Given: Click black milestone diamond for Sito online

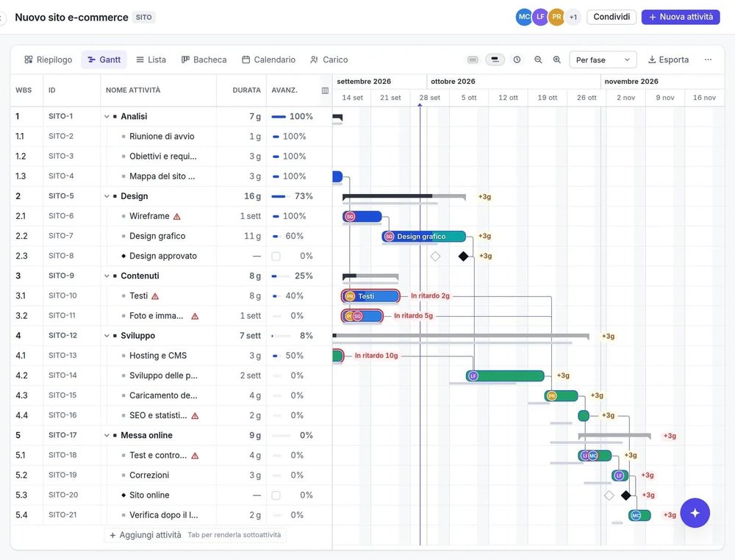Looking at the screenshot, I should (x=625, y=495).
